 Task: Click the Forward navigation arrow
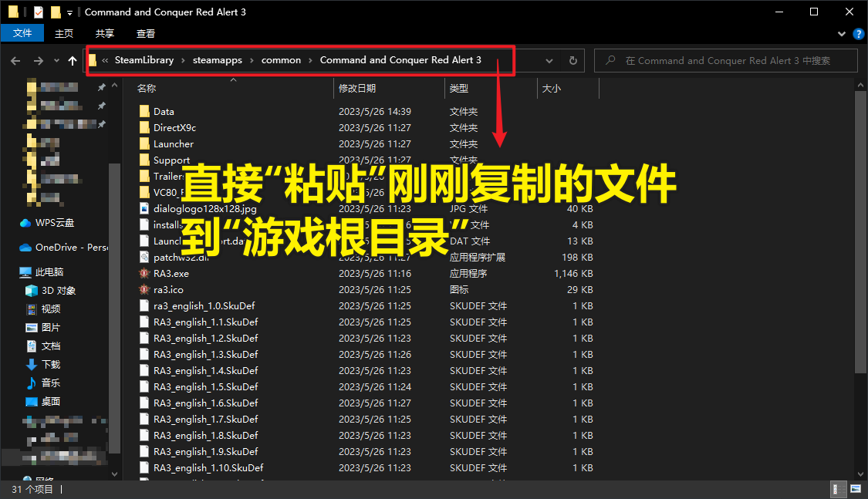(x=39, y=60)
